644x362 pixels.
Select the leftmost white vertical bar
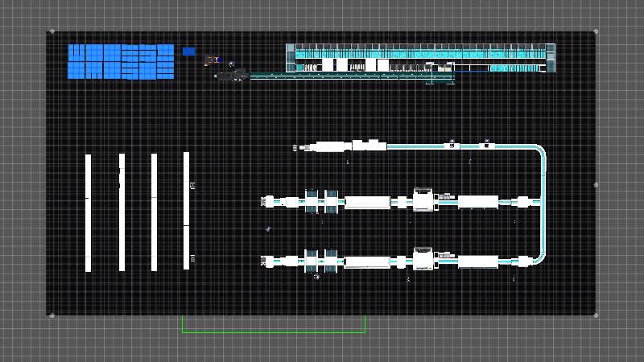point(89,212)
